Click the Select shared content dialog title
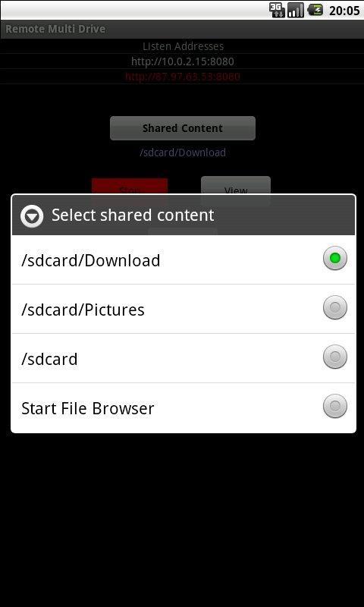This screenshot has width=364, height=607. (133, 215)
